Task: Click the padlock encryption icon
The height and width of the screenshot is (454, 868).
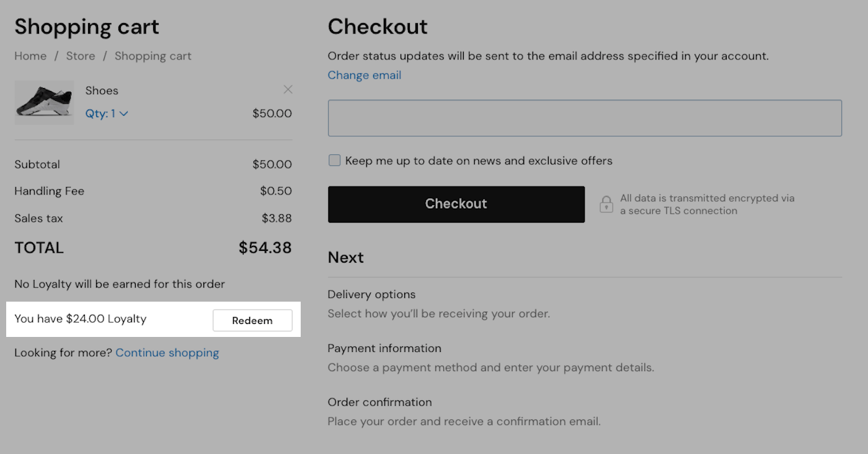Action: pyautogui.click(x=606, y=204)
